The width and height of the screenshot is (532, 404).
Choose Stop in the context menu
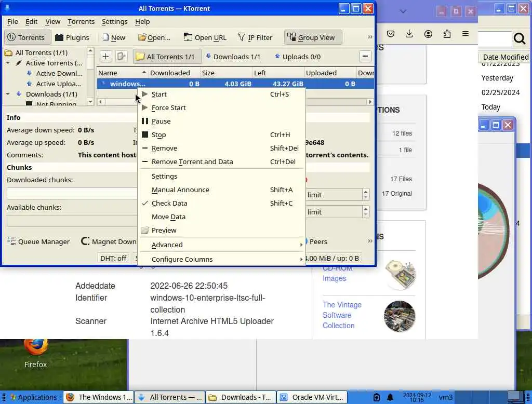(221, 135)
